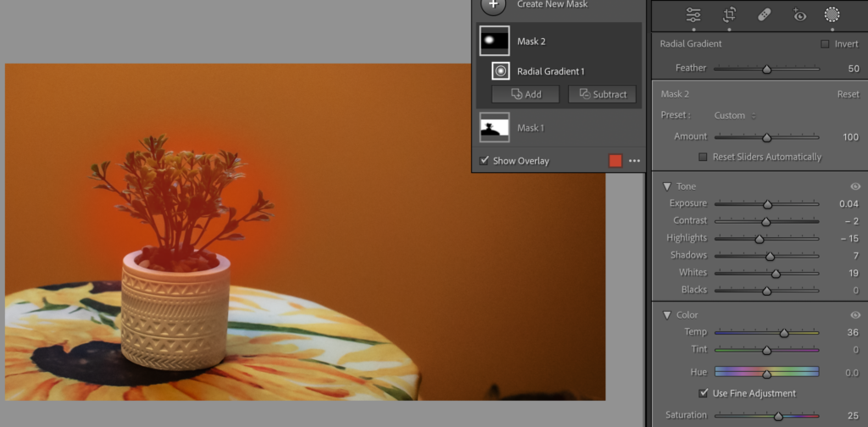Select the Mask 1 thumbnail

click(494, 128)
